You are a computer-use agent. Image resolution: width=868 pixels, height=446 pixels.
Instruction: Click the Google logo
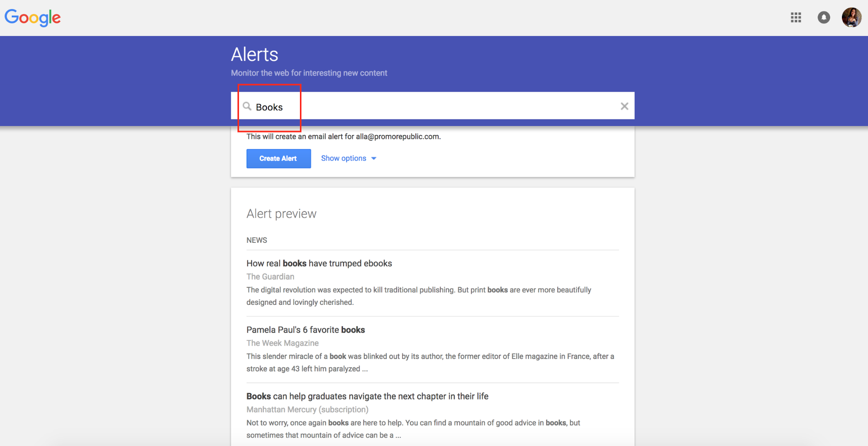(x=33, y=18)
